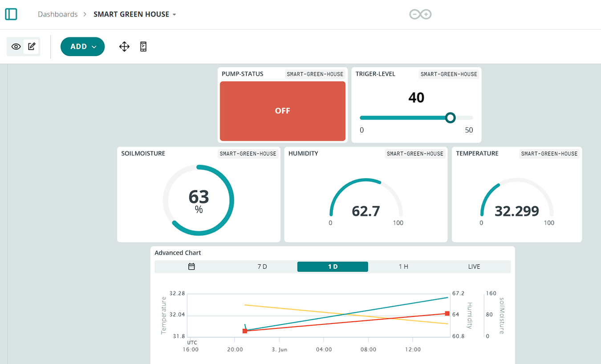This screenshot has width=601, height=364.
Task: Click the soilMoisture axis label on chart
Action: [502, 315]
